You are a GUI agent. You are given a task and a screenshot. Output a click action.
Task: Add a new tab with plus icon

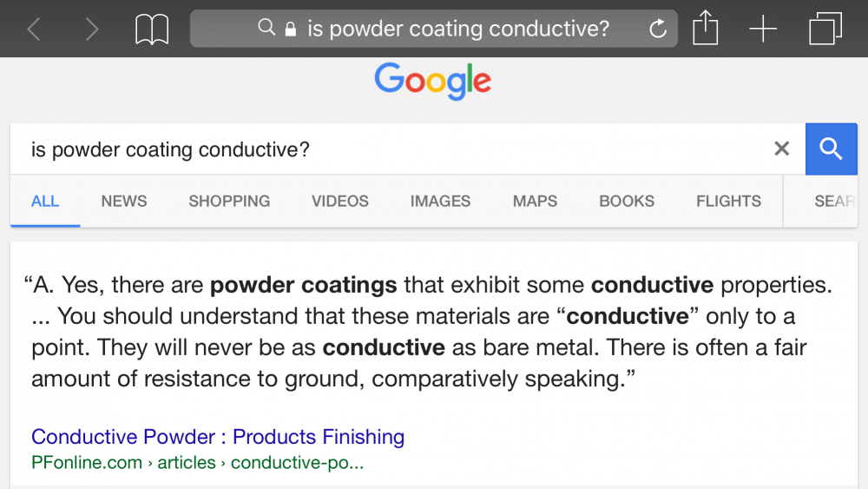coord(763,29)
